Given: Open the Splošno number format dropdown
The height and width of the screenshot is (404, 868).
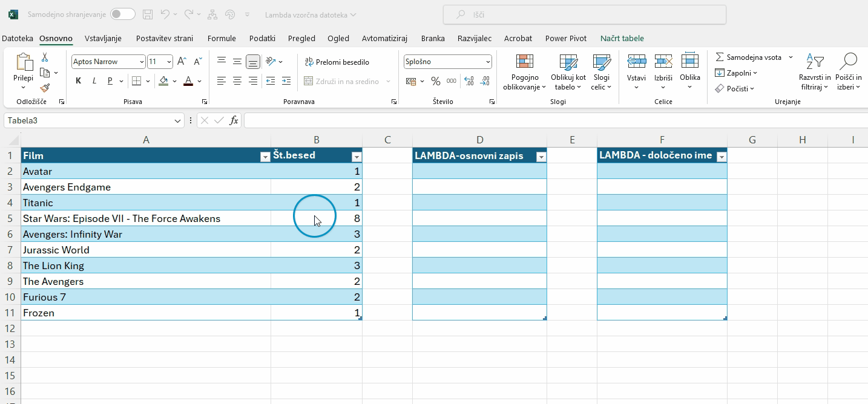Looking at the screenshot, I should tap(488, 62).
